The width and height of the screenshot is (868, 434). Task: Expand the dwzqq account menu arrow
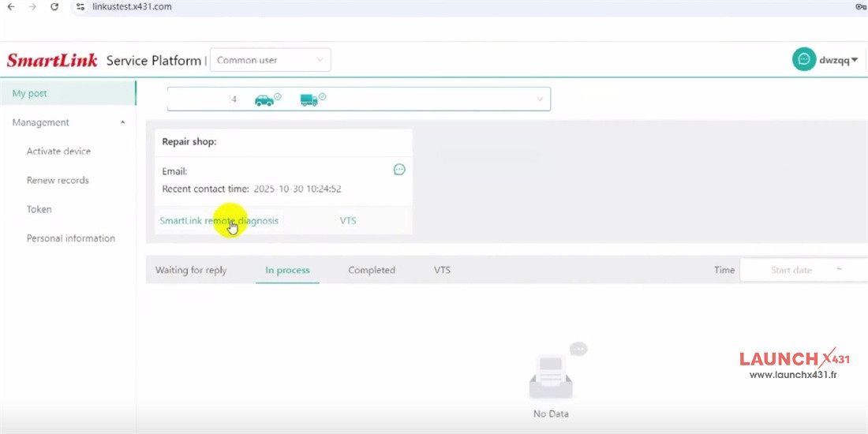(855, 60)
